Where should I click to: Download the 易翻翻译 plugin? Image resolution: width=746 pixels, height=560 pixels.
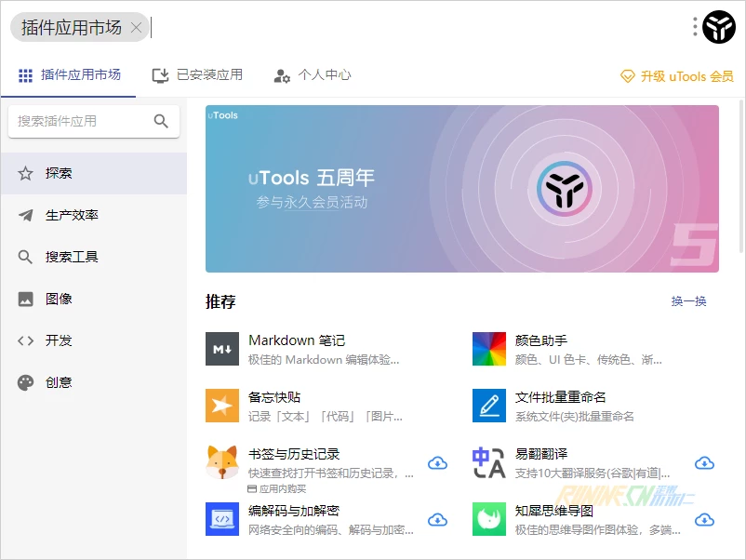(x=704, y=463)
